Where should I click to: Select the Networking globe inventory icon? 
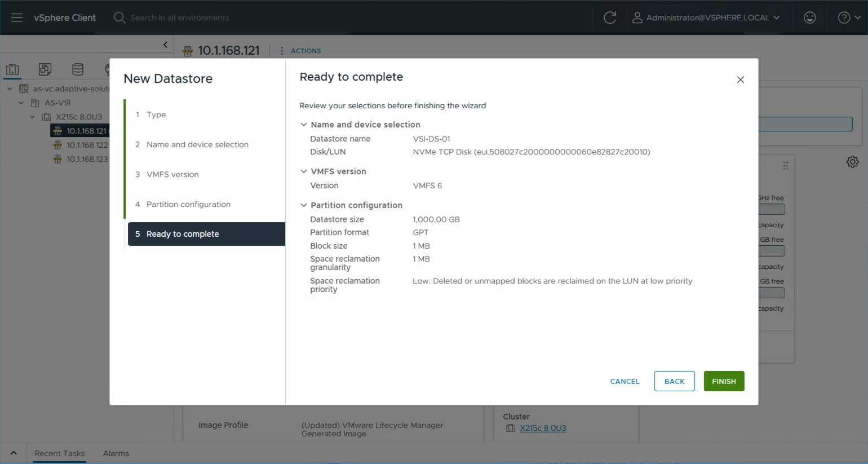click(107, 69)
